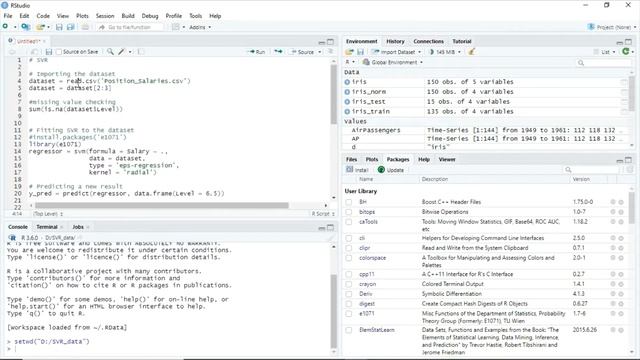
Task: Click the Save Workspace icon in Environment
Action: click(x=360, y=52)
